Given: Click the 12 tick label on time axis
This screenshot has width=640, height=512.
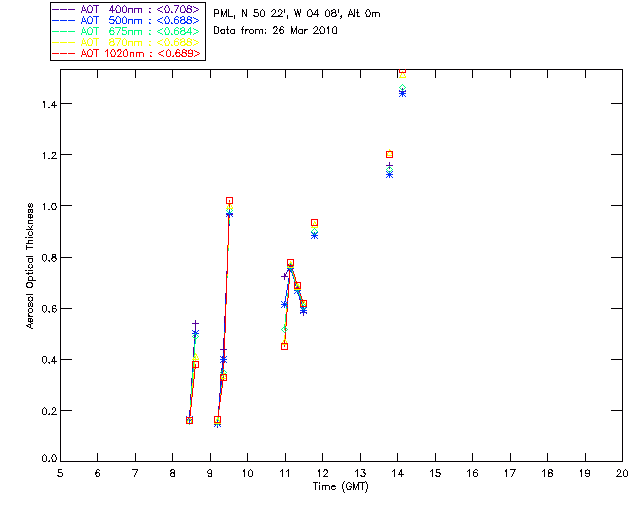Looking at the screenshot, I should click(322, 473).
